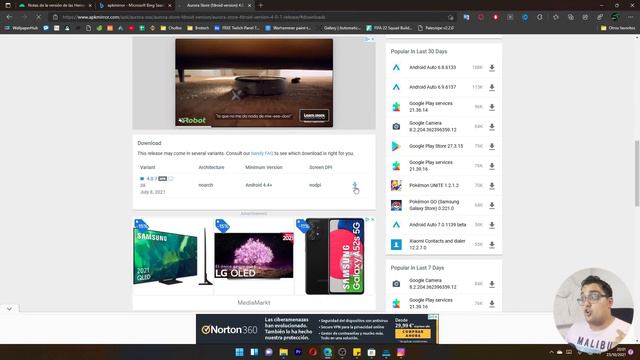Screen dimensions: 640x360
Task: Click the LG OLED TV ad thumbnail
Action: coord(253,256)
